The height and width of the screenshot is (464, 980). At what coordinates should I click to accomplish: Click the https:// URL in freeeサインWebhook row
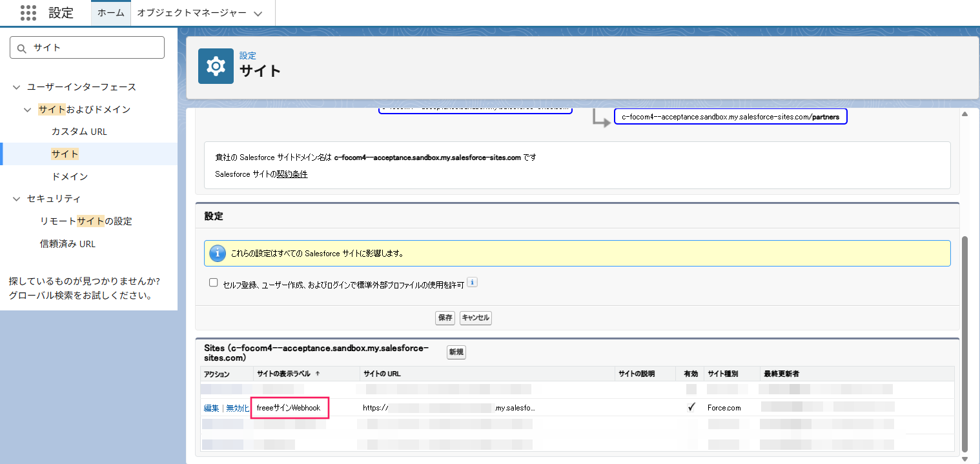(449, 408)
